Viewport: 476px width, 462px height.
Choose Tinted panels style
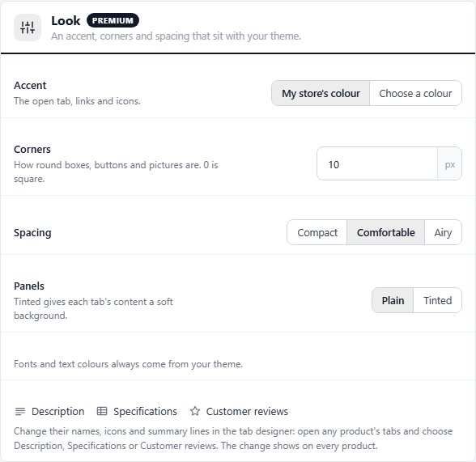pos(437,300)
